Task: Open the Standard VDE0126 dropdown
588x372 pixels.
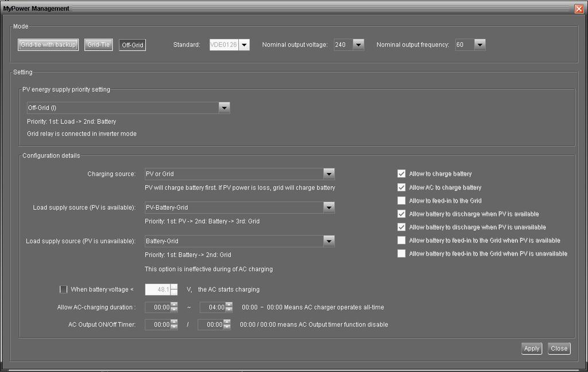Action: tap(244, 45)
